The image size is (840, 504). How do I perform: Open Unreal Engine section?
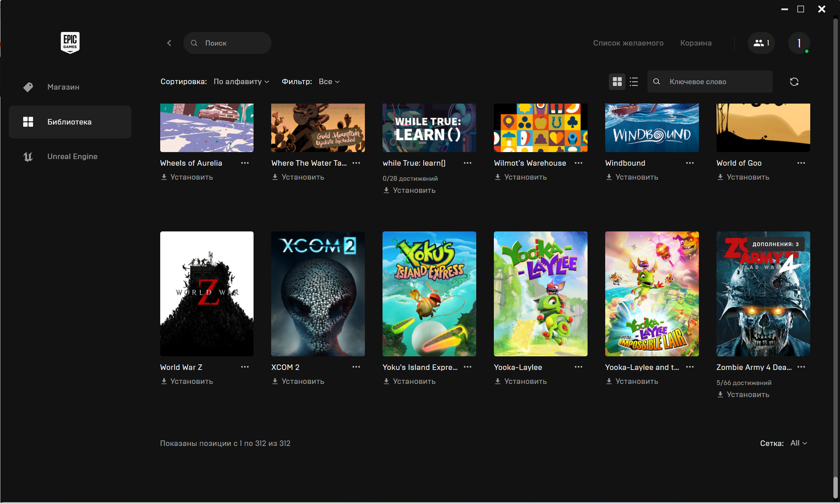(x=70, y=156)
